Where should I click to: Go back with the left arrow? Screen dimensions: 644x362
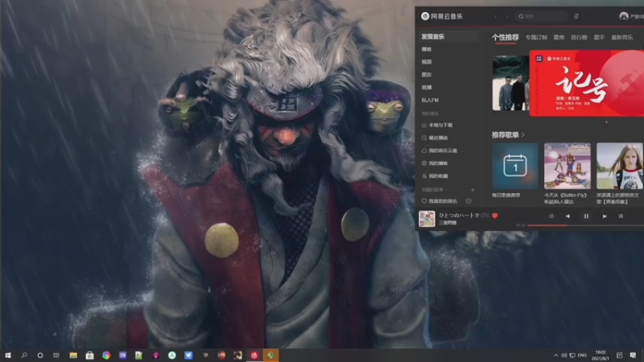[x=495, y=16]
